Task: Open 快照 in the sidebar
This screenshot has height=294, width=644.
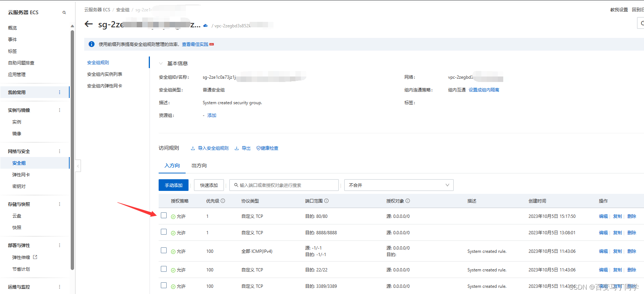Action: coord(17,227)
